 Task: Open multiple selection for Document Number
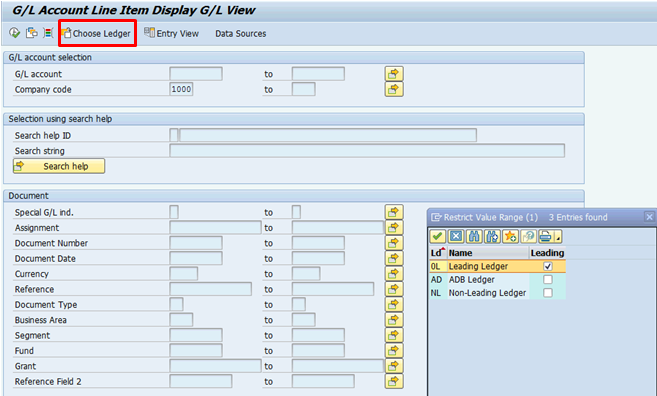click(x=394, y=243)
